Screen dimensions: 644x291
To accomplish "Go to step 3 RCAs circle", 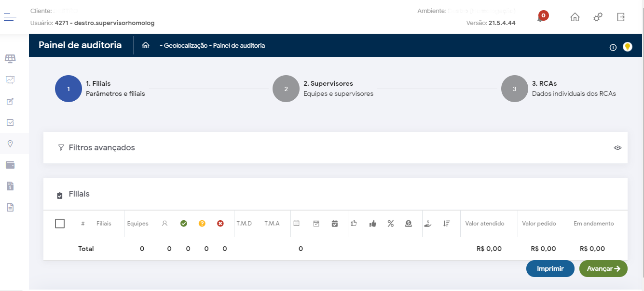I will (x=515, y=89).
